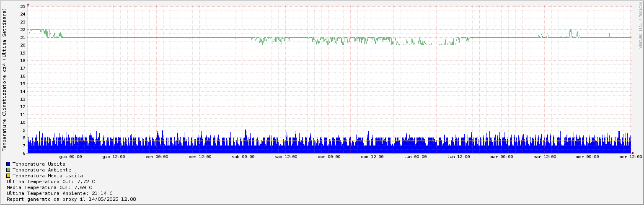The image size is (644, 205).
Task: Select the 'Temperatura Uscita' legend label
Action: [x=39, y=164]
